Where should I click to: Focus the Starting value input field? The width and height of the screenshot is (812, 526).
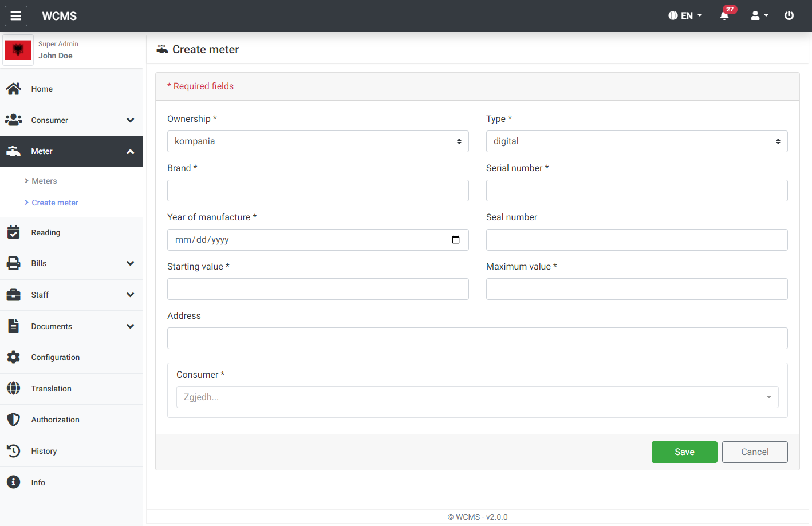[318, 289]
